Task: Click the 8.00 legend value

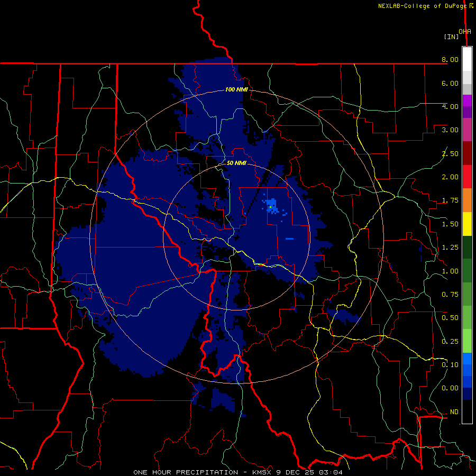Action: (x=450, y=59)
